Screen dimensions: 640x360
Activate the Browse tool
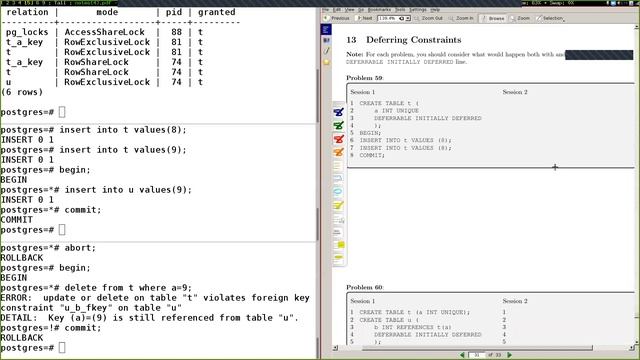[x=493, y=18]
